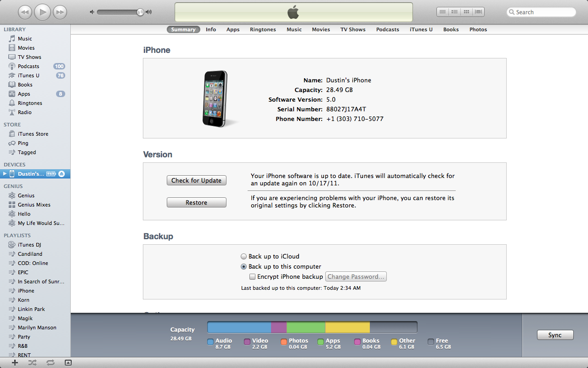Switch to the Ringtones tab
This screenshot has height=368, width=588.
(x=263, y=29)
